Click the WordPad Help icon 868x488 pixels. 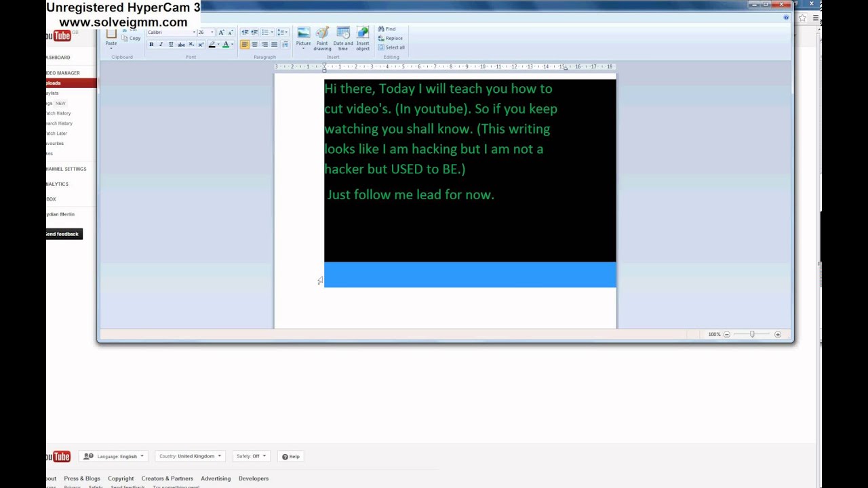coord(786,18)
